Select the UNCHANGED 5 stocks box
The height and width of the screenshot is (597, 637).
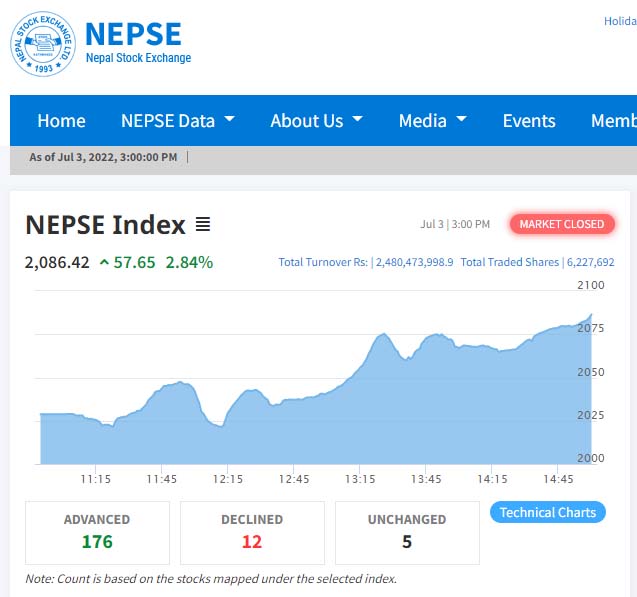click(x=407, y=532)
